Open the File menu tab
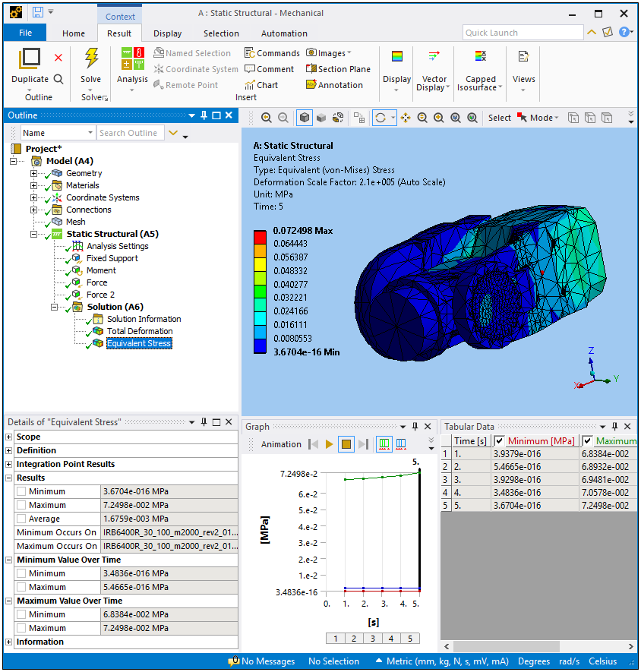Screen dimensions: 641x672 click(x=25, y=33)
